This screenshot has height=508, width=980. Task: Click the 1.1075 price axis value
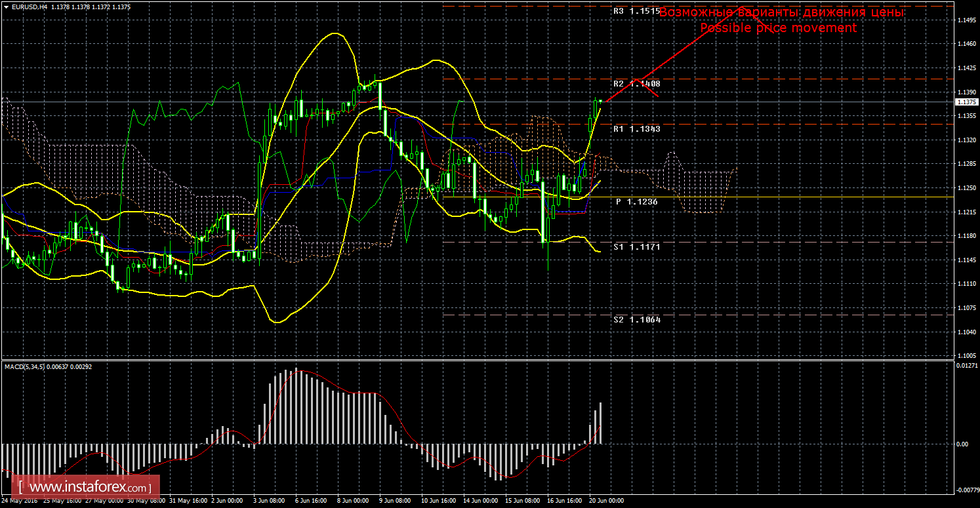click(x=966, y=308)
